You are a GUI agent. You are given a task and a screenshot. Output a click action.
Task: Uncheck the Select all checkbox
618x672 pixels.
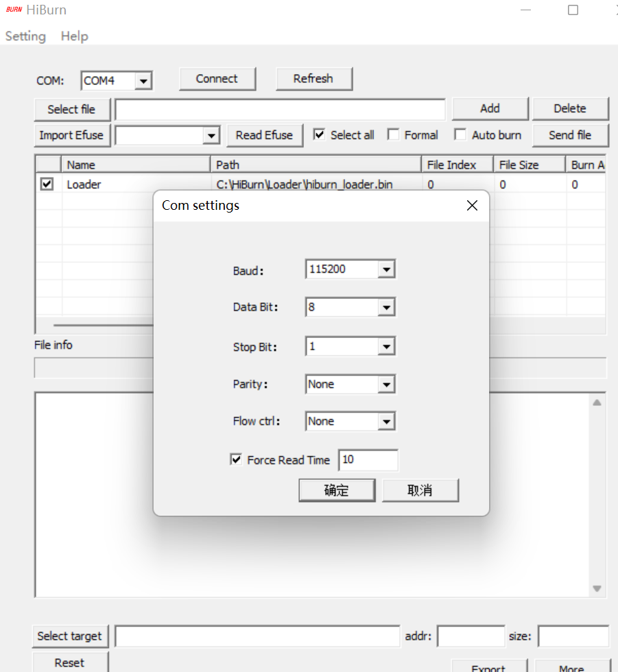pyautogui.click(x=319, y=134)
